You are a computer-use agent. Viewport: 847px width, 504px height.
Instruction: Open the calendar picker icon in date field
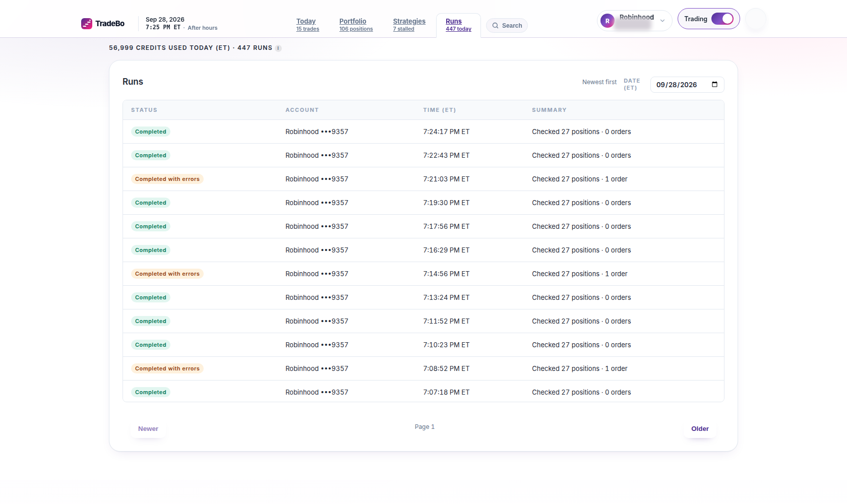pos(714,85)
